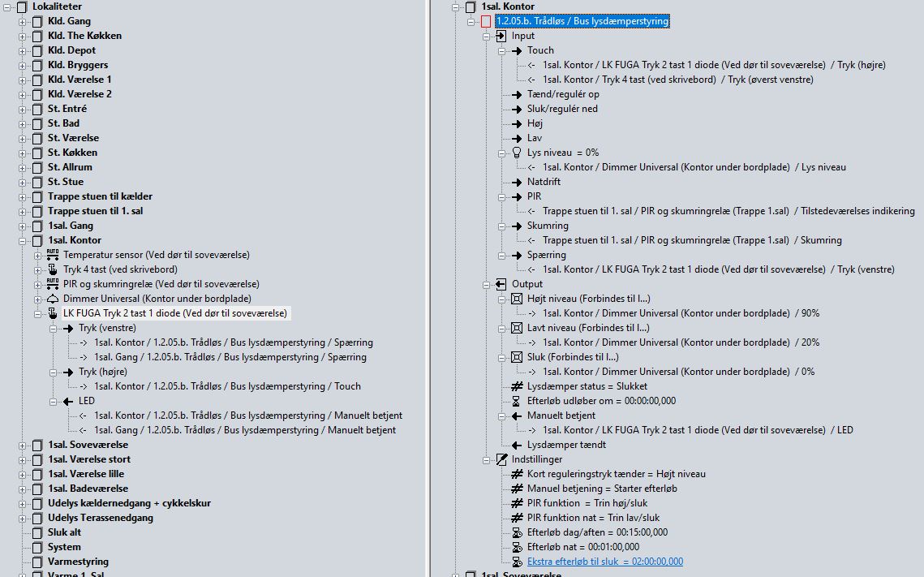Click the Dimmer Universal device icon

[53, 299]
